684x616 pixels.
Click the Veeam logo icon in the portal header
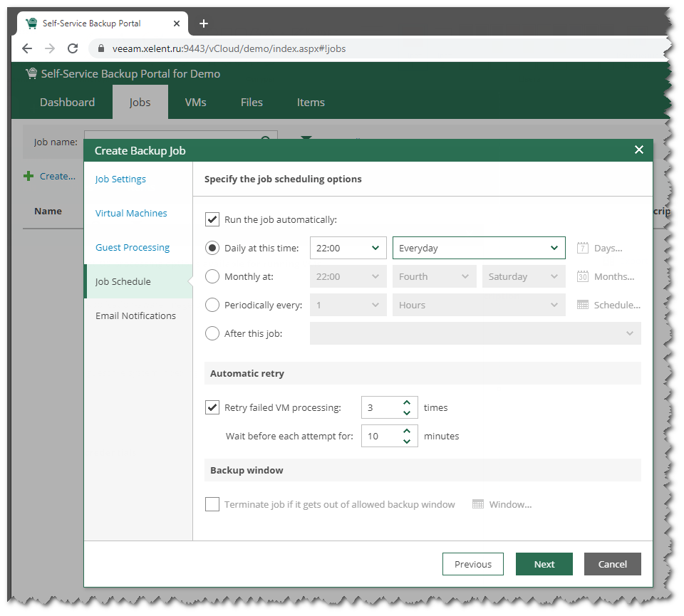pos(31,73)
